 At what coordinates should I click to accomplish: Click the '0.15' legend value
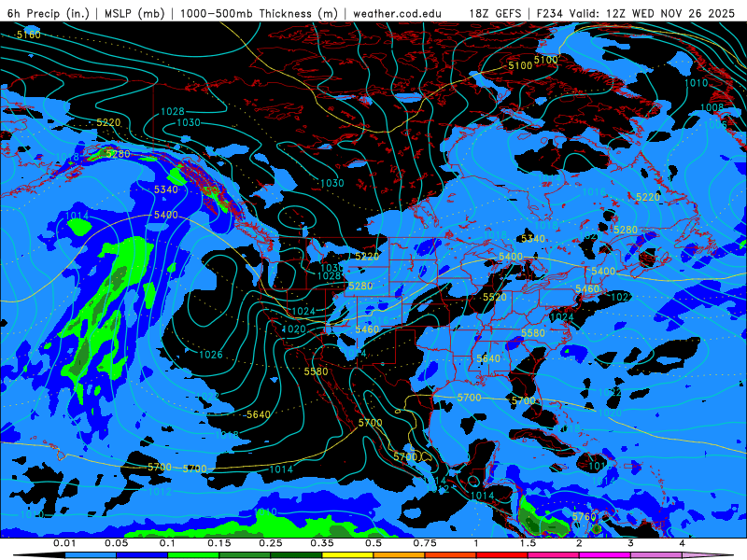pyautogui.click(x=219, y=543)
